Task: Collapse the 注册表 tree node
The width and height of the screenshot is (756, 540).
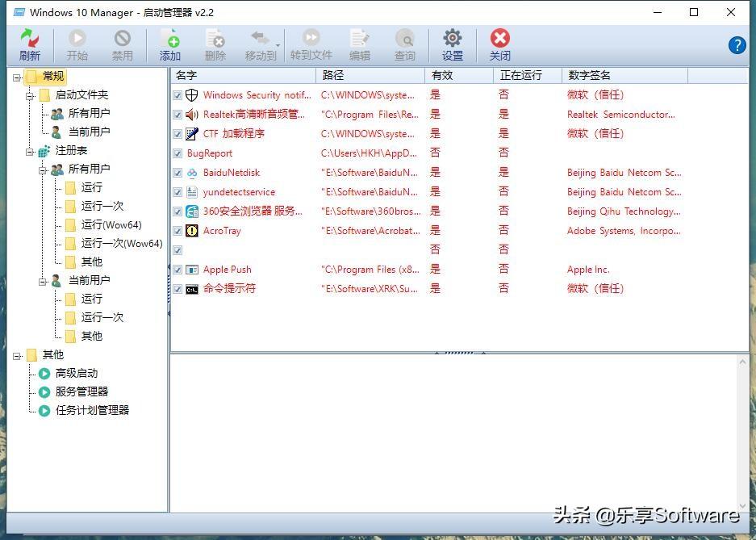Action: (x=30, y=152)
